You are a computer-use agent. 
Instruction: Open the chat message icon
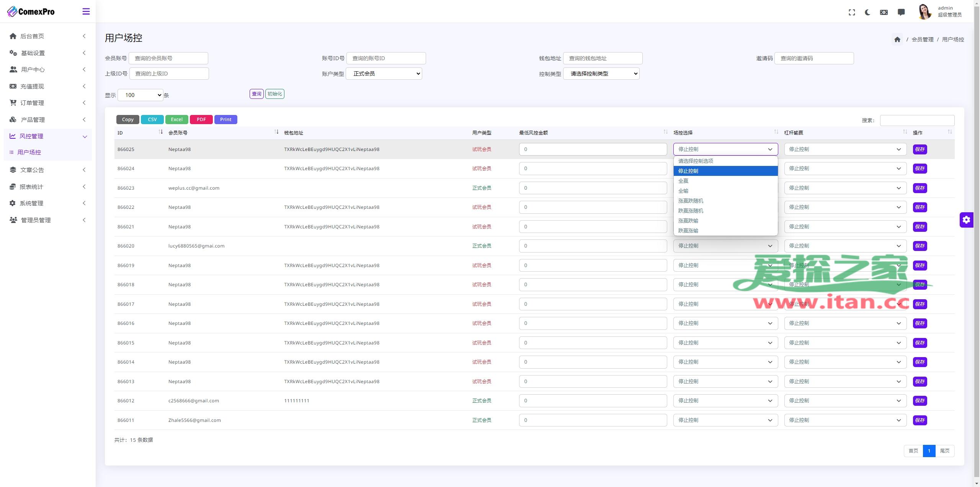(x=901, y=12)
